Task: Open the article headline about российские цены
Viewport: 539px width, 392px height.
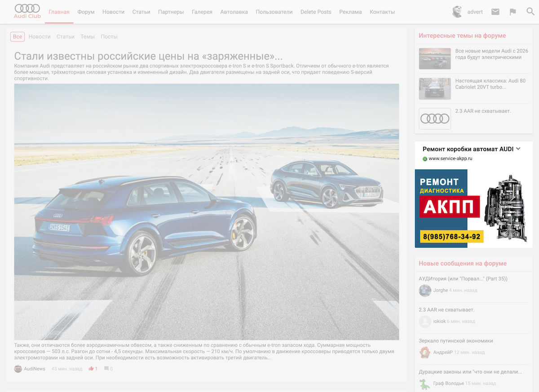Action: coord(148,56)
